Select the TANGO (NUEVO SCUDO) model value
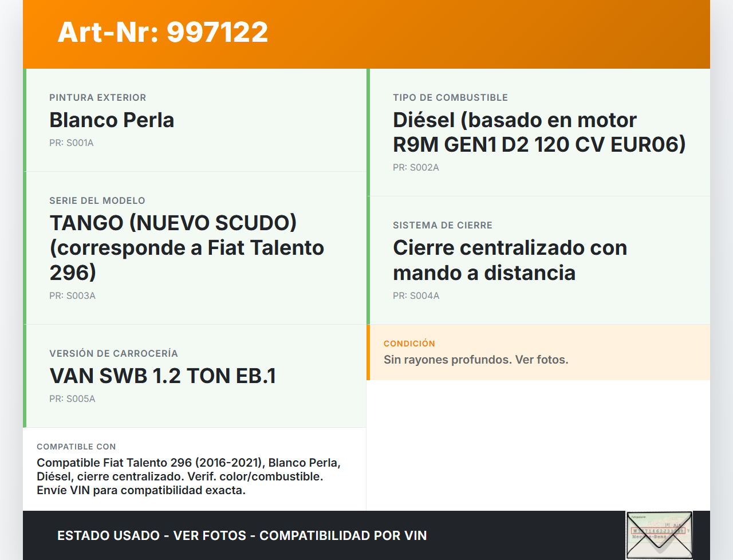 (187, 248)
